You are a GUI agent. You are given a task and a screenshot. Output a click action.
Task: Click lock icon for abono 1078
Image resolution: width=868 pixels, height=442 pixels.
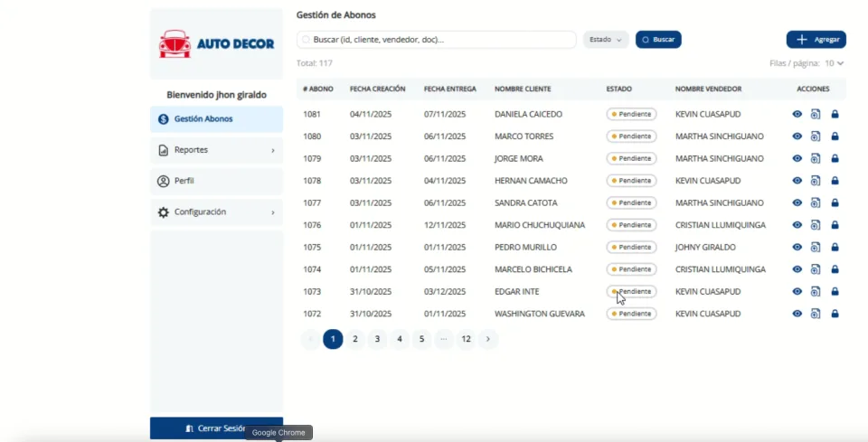(835, 181)
